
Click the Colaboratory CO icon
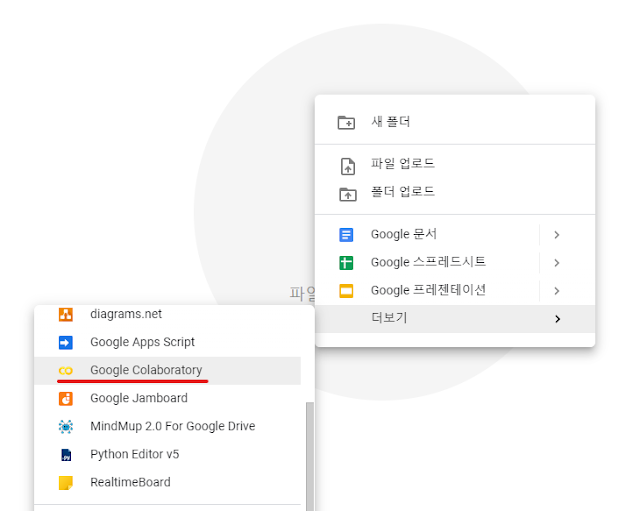click(x=66, y=371)
